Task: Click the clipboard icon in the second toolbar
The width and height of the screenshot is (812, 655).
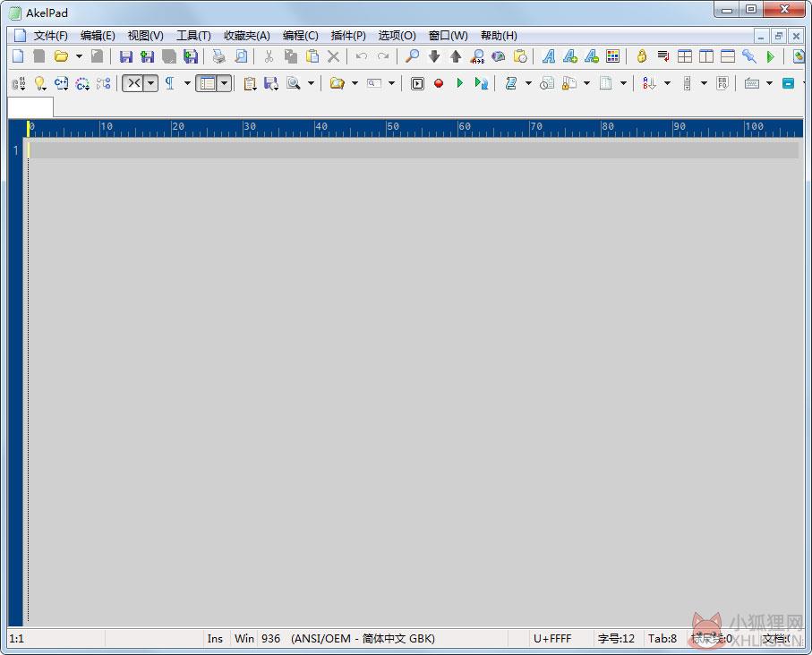Action: click(250, 83)
